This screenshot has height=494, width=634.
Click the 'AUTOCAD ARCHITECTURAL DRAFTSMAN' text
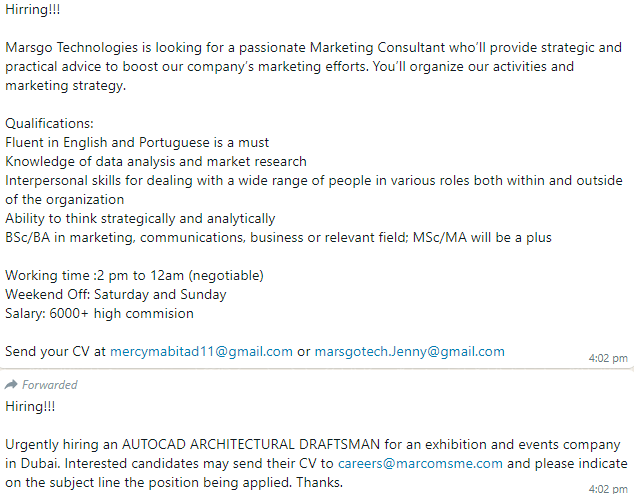click(x=251, y=444)
